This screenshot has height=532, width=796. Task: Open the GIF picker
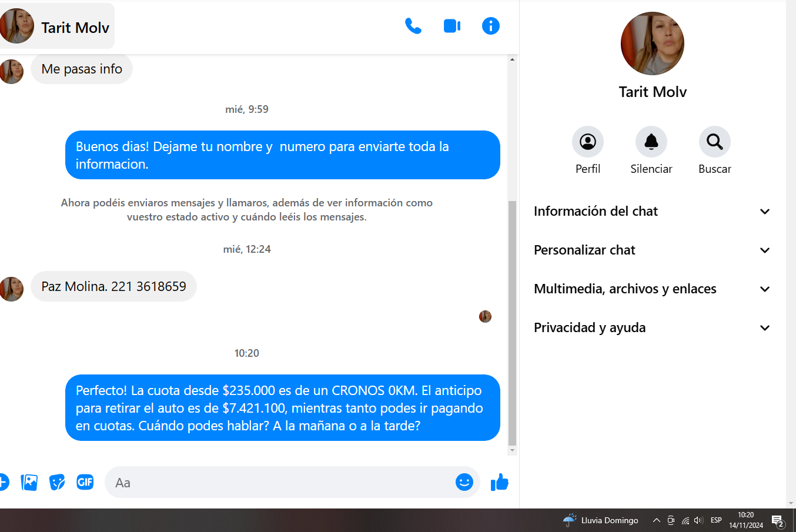pos(85,483)
